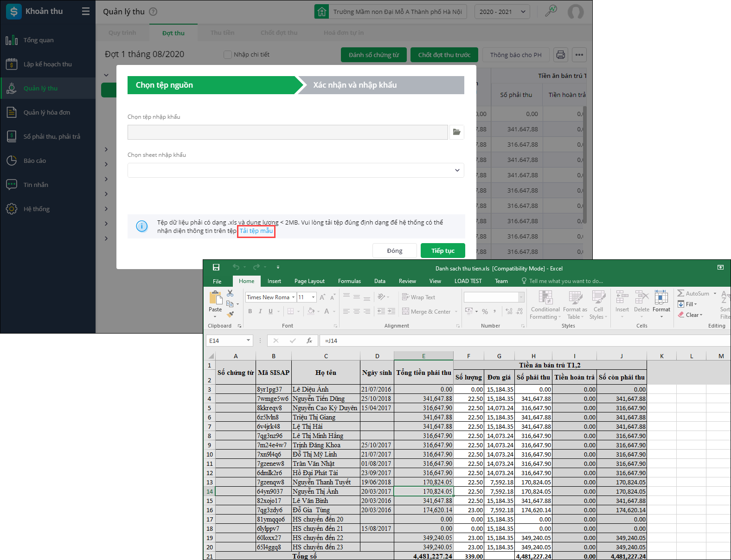Screen dimensions: 731x560
Task: Click the Wrap Text button
Action: click(418, 297)
